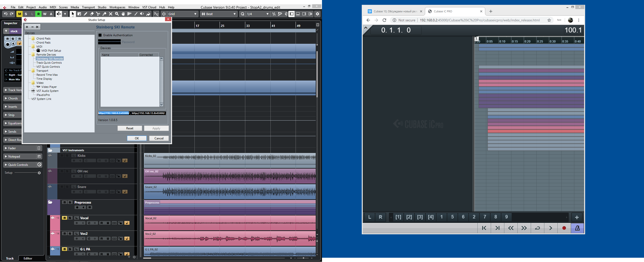
Task: Click Chrome address bar URL field
Action: tap(479, 20)
